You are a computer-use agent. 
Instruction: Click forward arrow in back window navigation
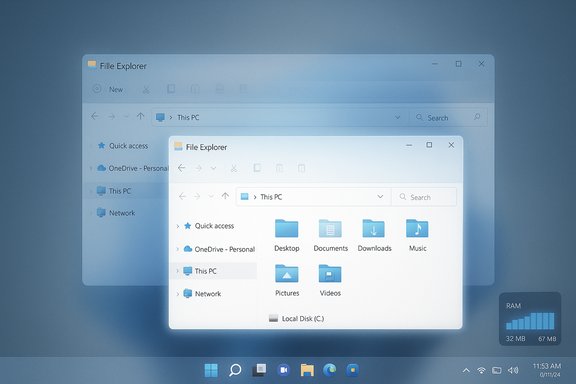(112, 117)
